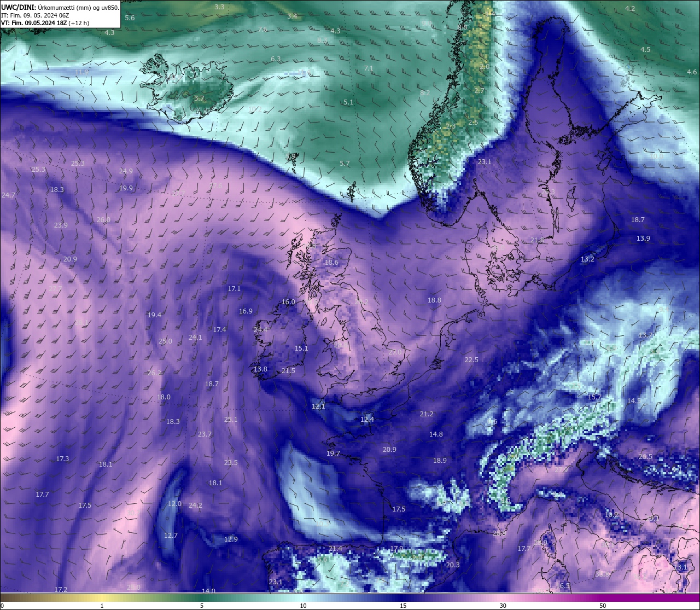Click the map value '24.9' in the northwest Atlantic
Image resolution: width=700 pixels, height=610 pixels.
click(126, 171)
